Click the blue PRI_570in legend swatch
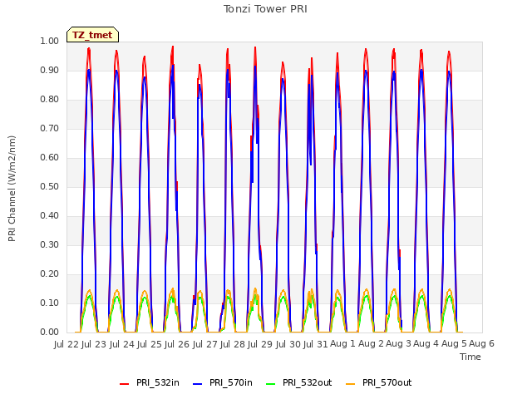This screenshot has height=399, width=532. tap(198, 384)
